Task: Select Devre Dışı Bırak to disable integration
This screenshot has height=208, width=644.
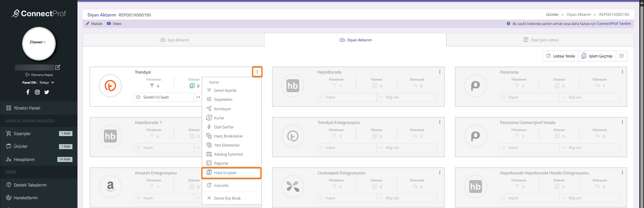Action: pyautogui.click(x=227, y=198)
